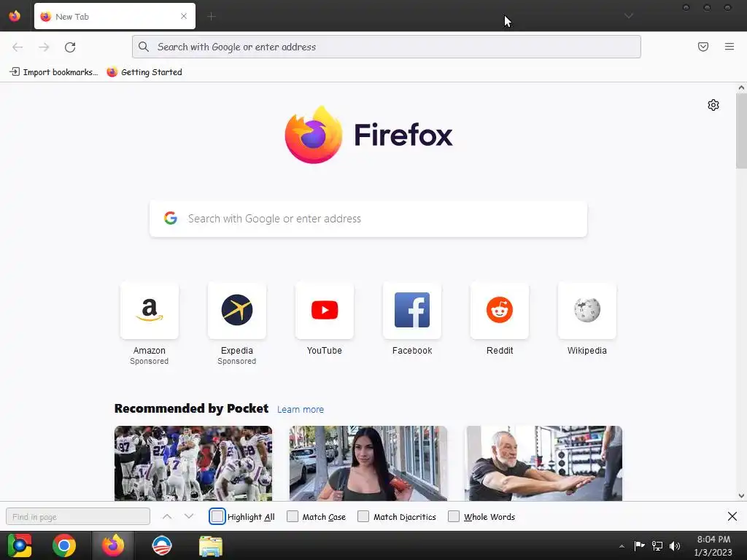Click the Firefox logo on the page
The image size is (747, 560).
click(x=368, y=135)
